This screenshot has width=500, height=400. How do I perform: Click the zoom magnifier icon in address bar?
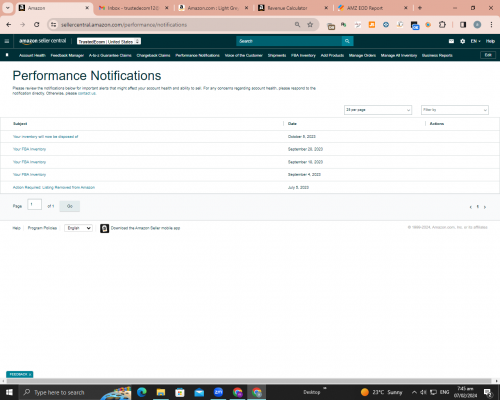point(297,25)
